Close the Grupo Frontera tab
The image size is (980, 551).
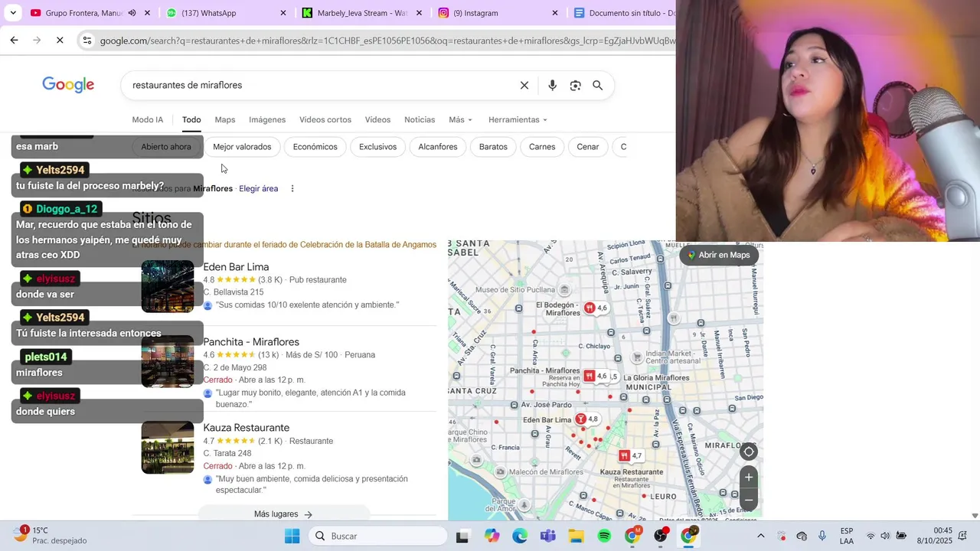point(147,13)
